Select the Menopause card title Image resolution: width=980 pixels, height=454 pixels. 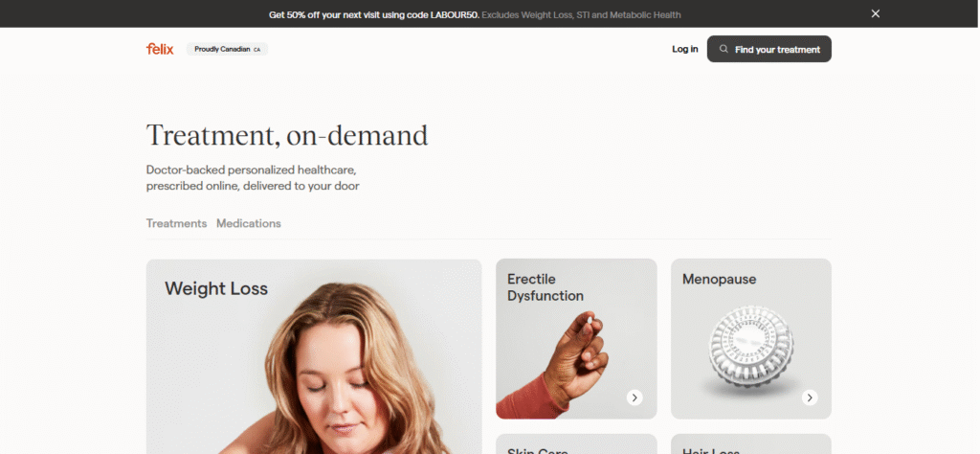(719, 279)
